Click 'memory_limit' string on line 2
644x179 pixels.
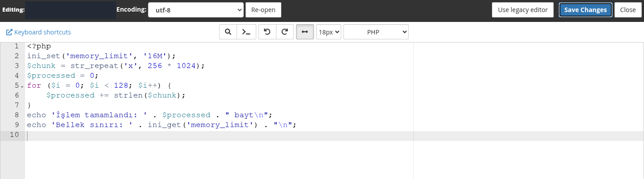pyautogui.click(x=99, y=56)
